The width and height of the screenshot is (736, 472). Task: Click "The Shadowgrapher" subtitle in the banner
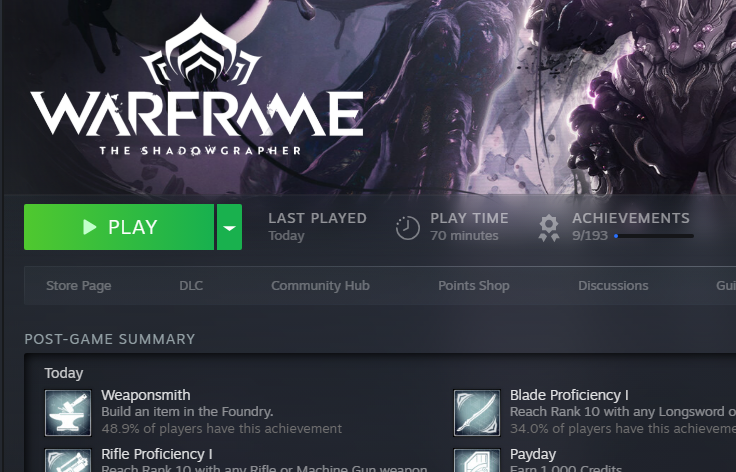pyautogui.click(x=200, y=151)
